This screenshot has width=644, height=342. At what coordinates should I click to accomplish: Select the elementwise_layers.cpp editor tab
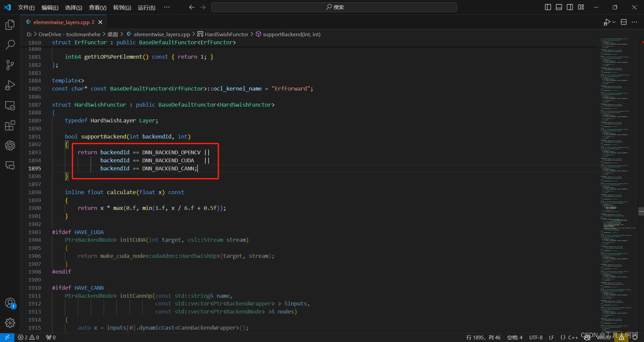[x=64, y=22]
